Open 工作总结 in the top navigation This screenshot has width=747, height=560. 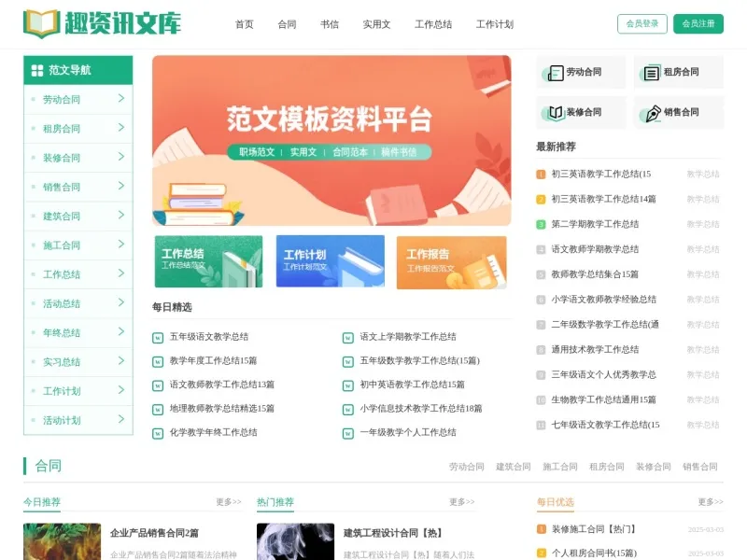coord(433,24)
